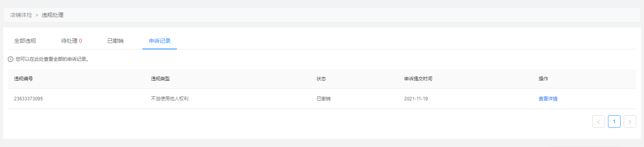Click the 不当使用他人权利 violation type cell

170,99
